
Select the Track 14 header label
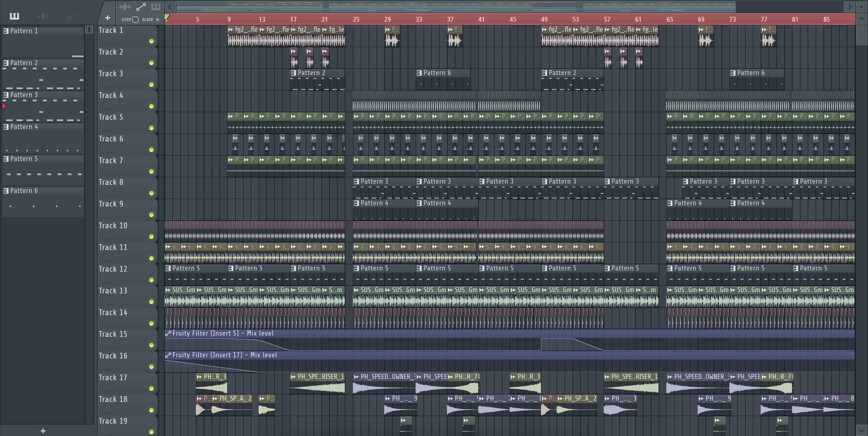[113, 313]
